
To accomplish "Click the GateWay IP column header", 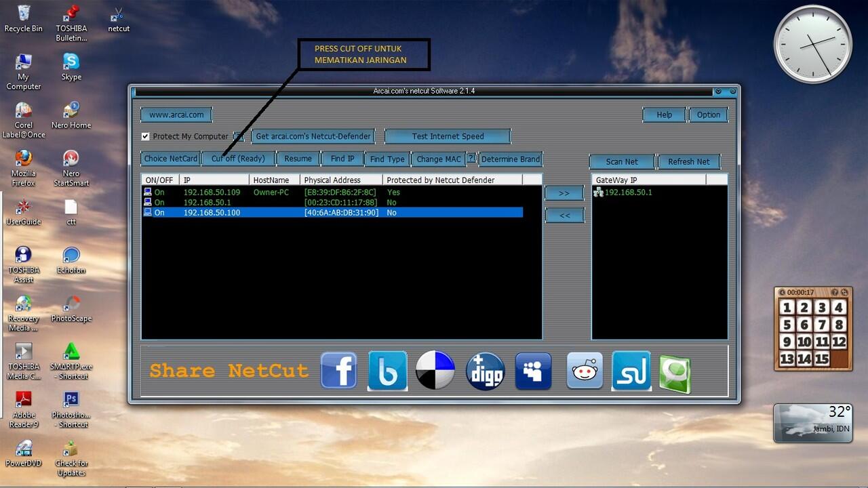I will tap(649, 180).
